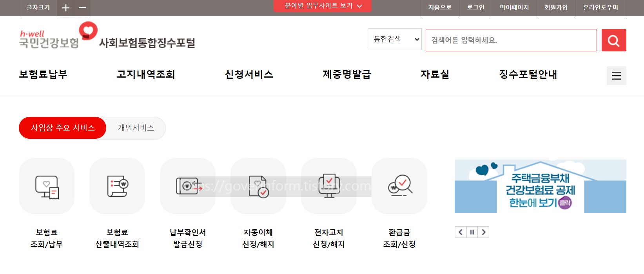
Task: Open 전자고지 신청/해지 service icon
Action: coord(329,186)
